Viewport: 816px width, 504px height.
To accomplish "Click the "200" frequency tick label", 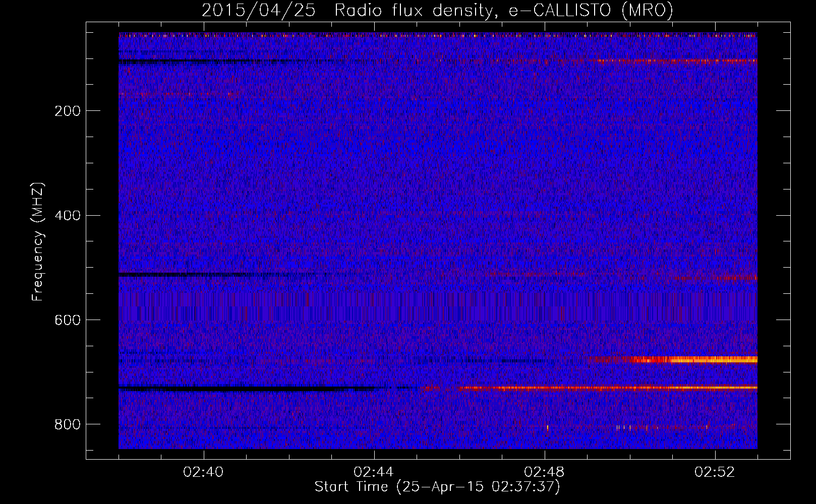I will coord(68,111).
